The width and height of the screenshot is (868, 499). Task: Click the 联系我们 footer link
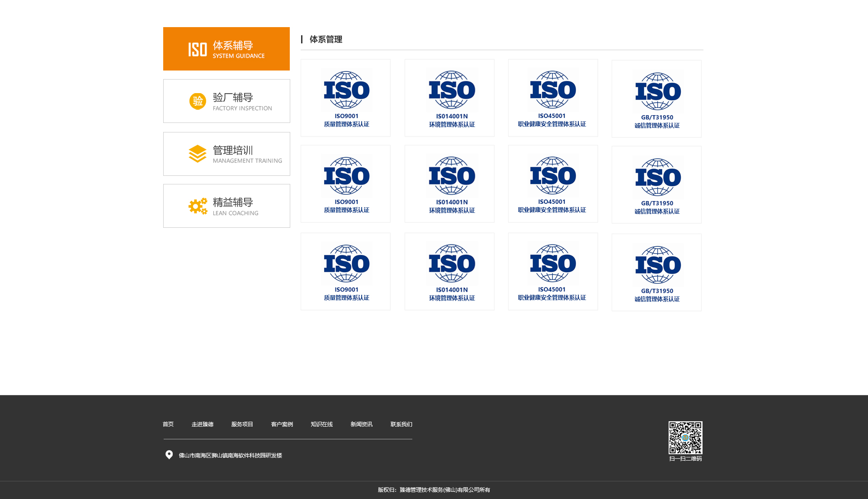pyautogui.click(x=401, y=424)
